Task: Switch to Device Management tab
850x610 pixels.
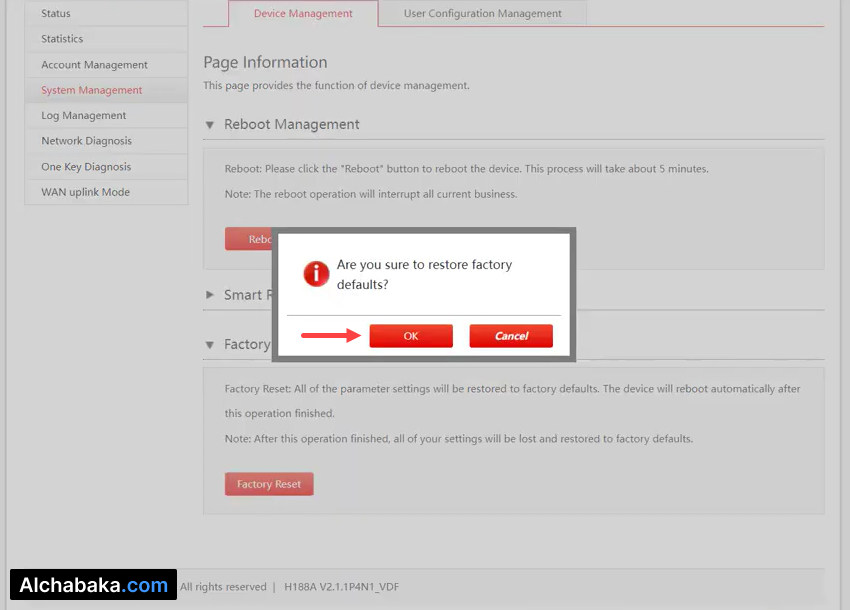Action: [303, 14]
